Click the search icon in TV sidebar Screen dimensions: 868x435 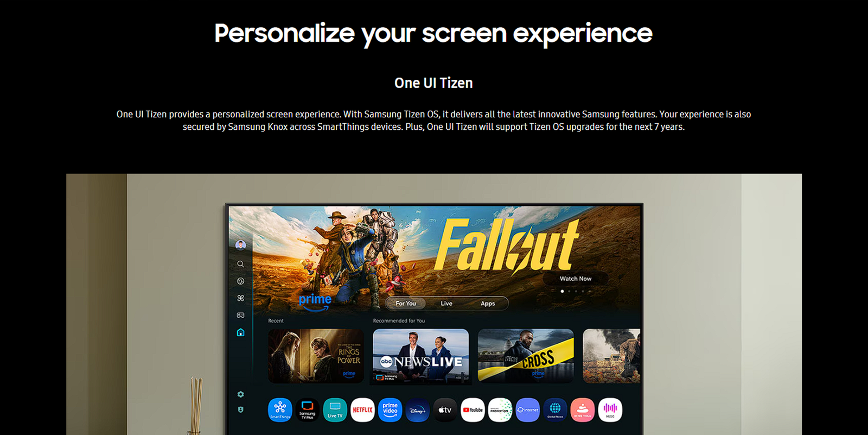pyautogui.click(x=240, y=264)
